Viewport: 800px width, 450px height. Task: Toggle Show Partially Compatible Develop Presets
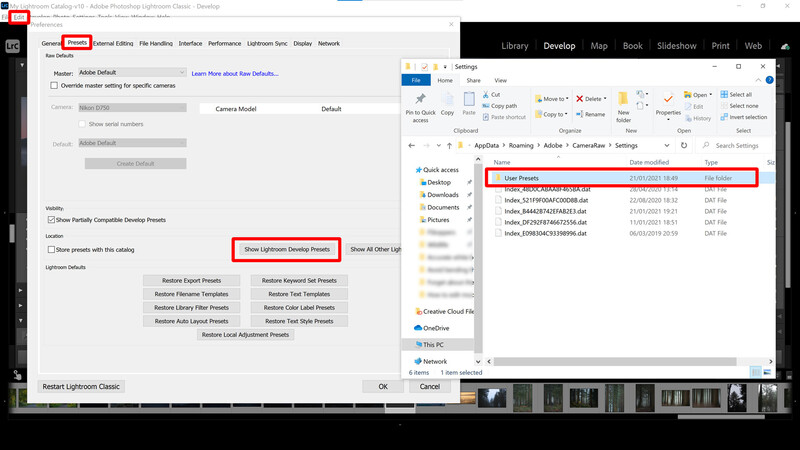click(51, 220)
